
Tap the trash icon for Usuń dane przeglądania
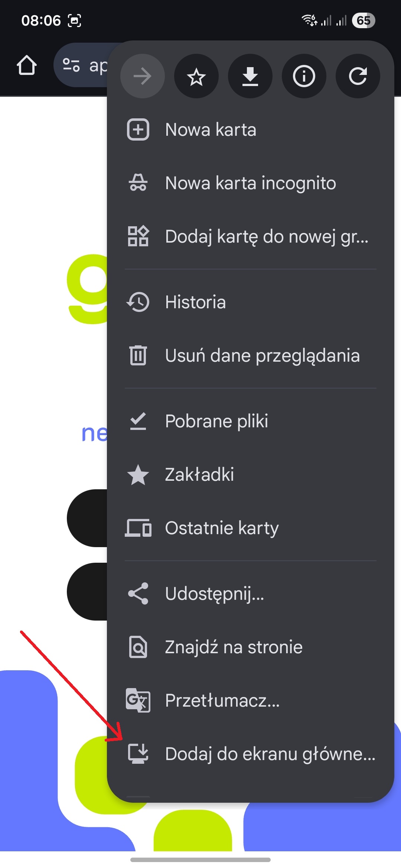click(x=138, y=355)
